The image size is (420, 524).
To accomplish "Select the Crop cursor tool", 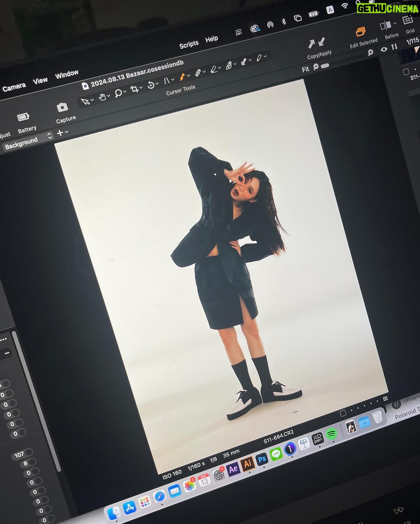I will pyautogui.click(x=134, y=89).
